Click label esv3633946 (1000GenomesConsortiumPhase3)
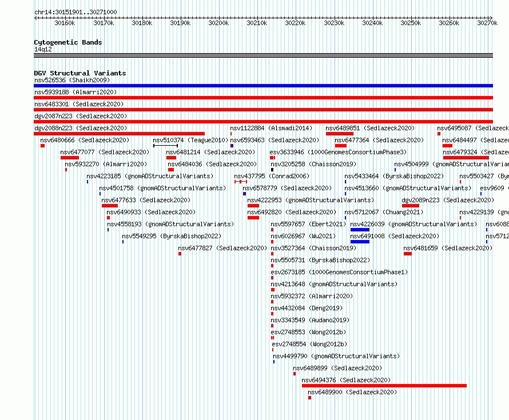Image resolution: width=509 pixels, height=420 pixels. point(338,152)
